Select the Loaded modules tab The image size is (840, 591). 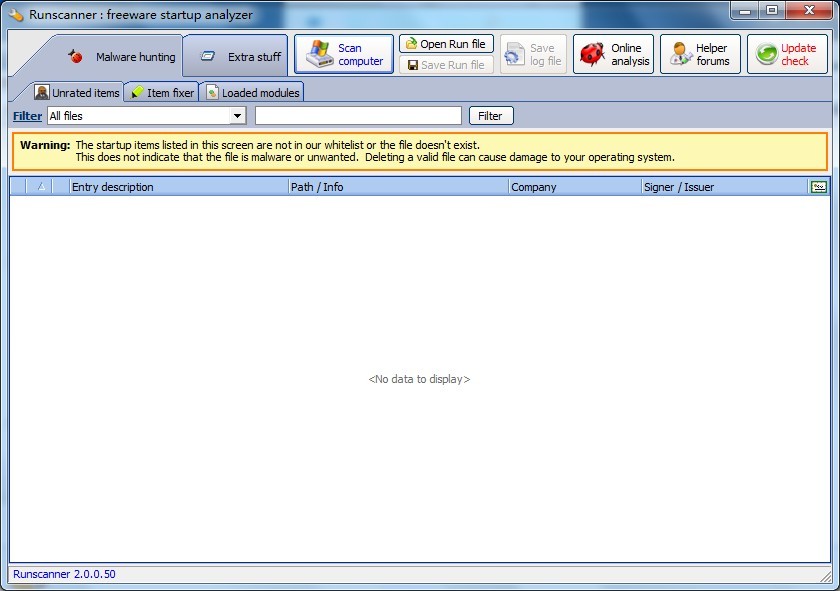click(252, 93)
